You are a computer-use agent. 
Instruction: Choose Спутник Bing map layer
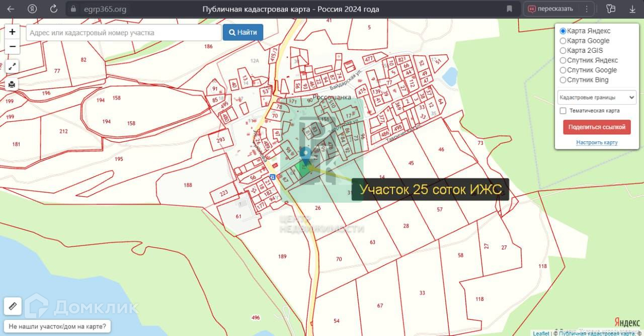(563, 80)
